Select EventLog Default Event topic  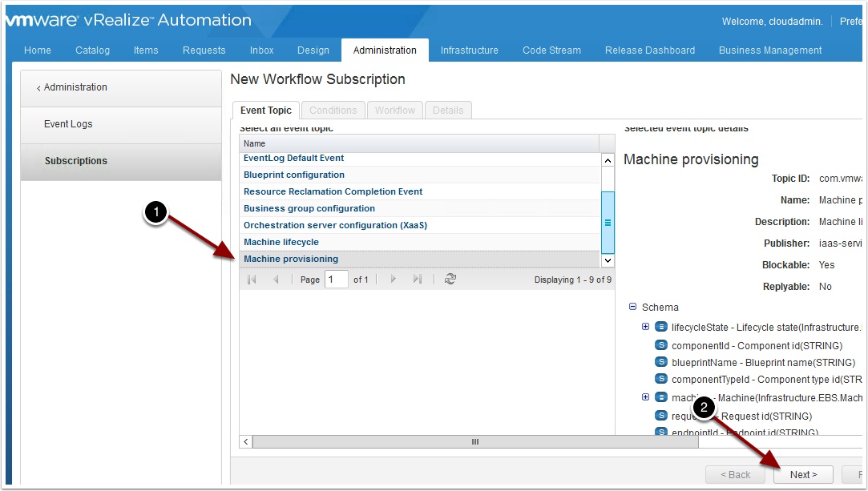pos(420,158)
